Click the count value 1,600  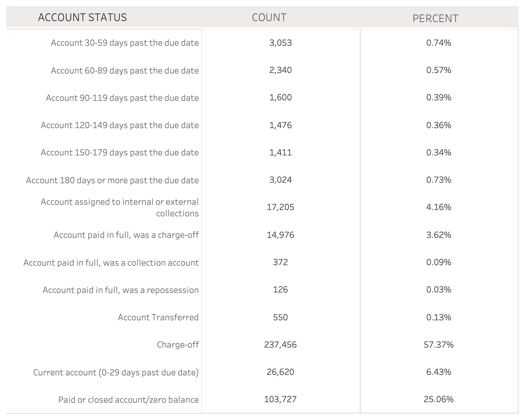tap(280, 98)
